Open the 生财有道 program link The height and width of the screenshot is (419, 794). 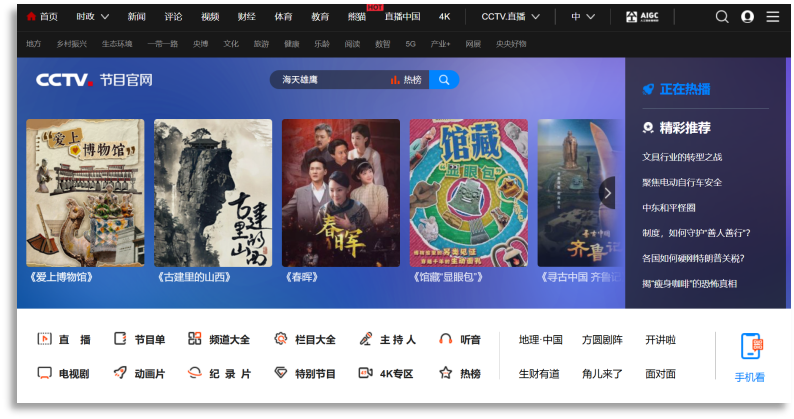point(539,374)
